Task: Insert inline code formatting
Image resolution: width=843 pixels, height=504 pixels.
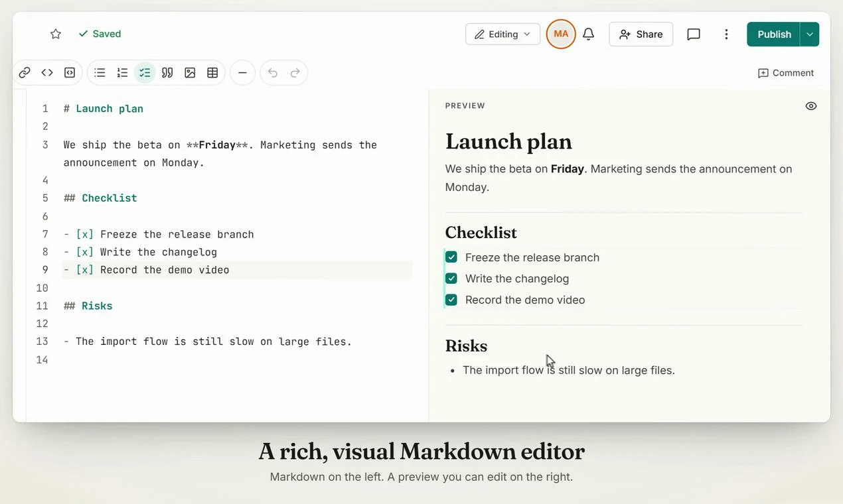Action: pyautogui.click(x=47, y=73)
